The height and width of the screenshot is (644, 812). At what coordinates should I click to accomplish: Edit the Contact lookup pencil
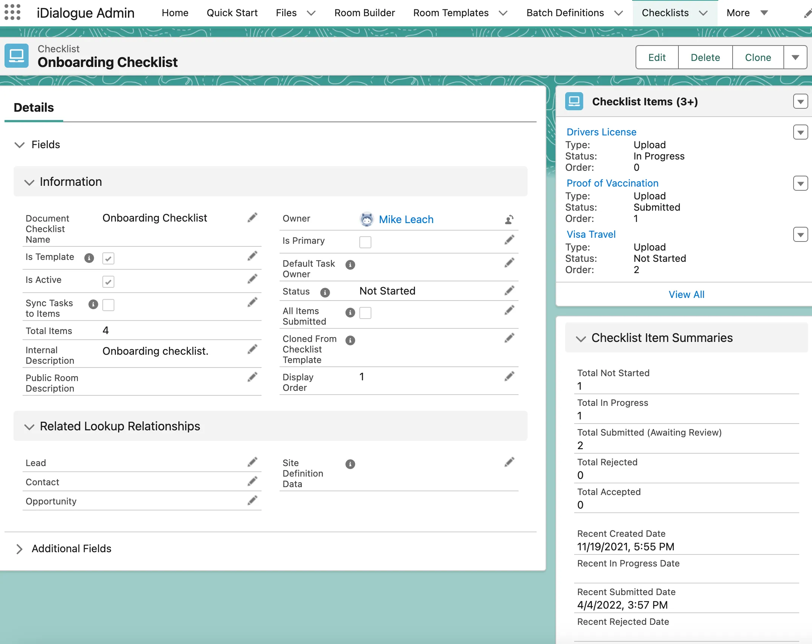click(x=252, y=481)
